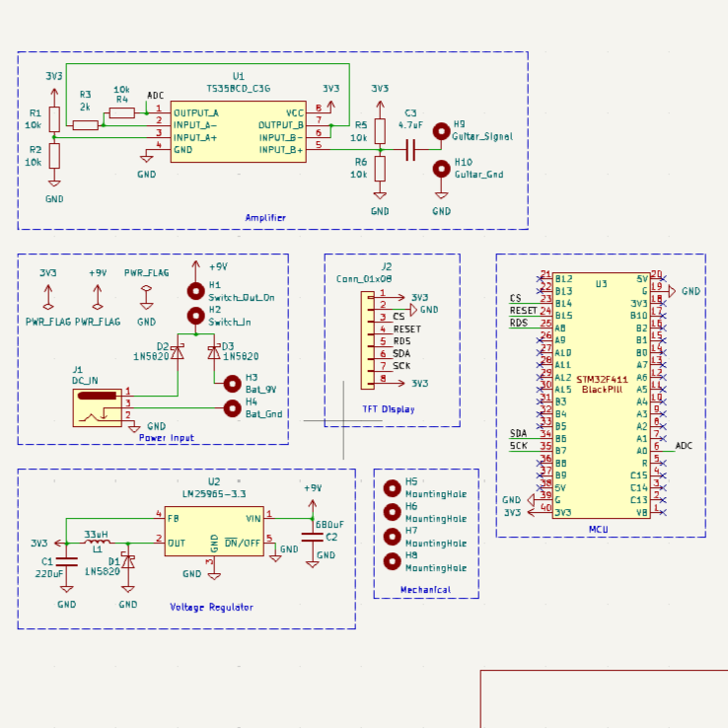Click diode D3 1N5820 symbol

tap(214, 352)
